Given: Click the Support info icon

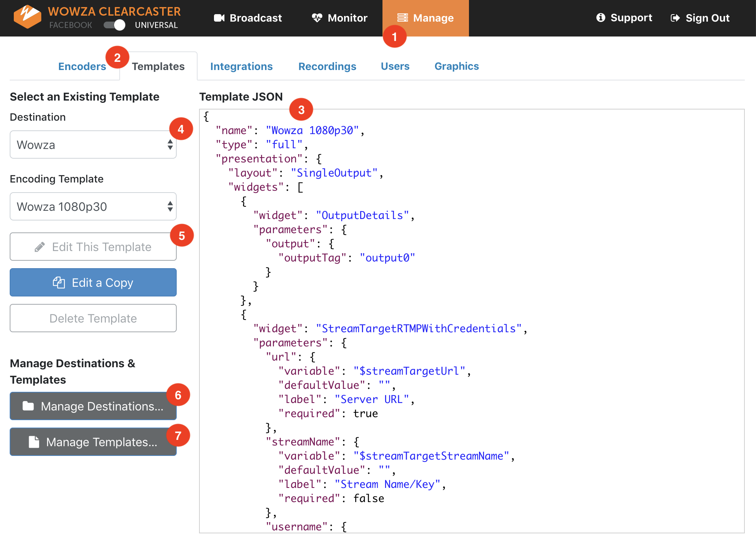Looking at the screenshot, I should pyautogui.click(x=601, y=18).
